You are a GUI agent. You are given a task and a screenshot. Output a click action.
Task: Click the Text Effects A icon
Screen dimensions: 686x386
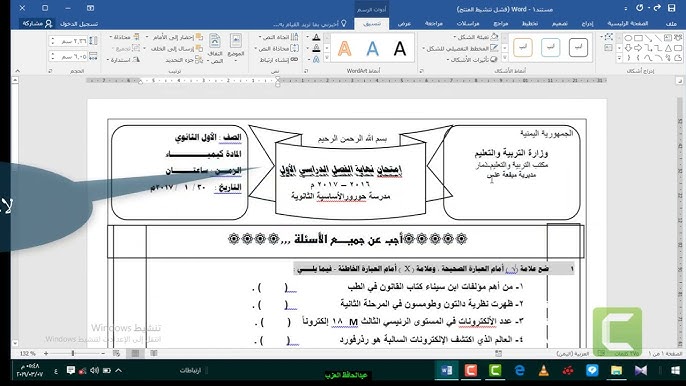pyautogui.click(x=316, y=59)
